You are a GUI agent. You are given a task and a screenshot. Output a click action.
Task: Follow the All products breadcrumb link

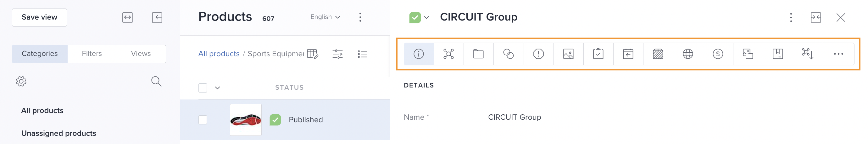(219, 54)
